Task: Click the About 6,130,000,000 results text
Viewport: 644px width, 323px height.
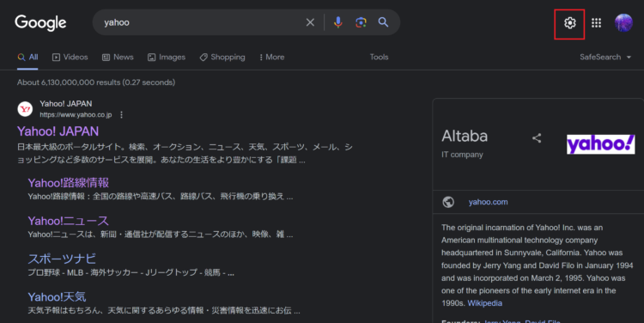Action: click(x=96, y=82)
